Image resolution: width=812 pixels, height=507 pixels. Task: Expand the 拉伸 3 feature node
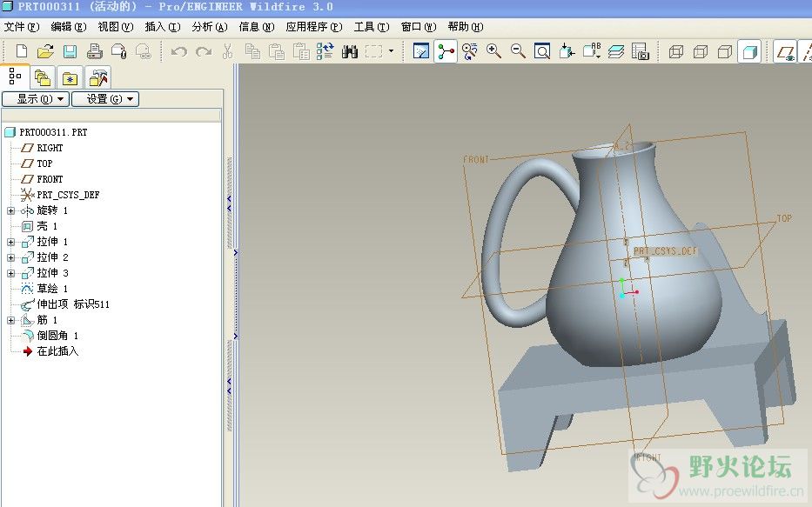(10, 273)
